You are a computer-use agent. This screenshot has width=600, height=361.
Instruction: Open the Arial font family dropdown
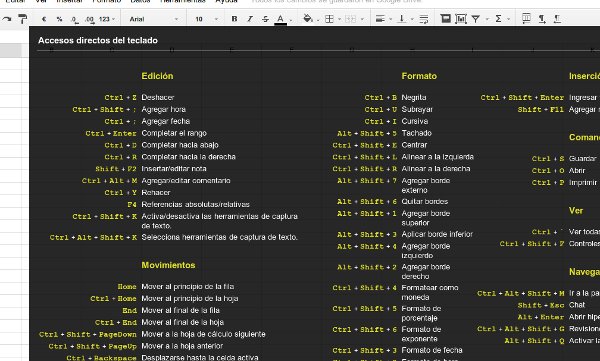tap(154, 19)
